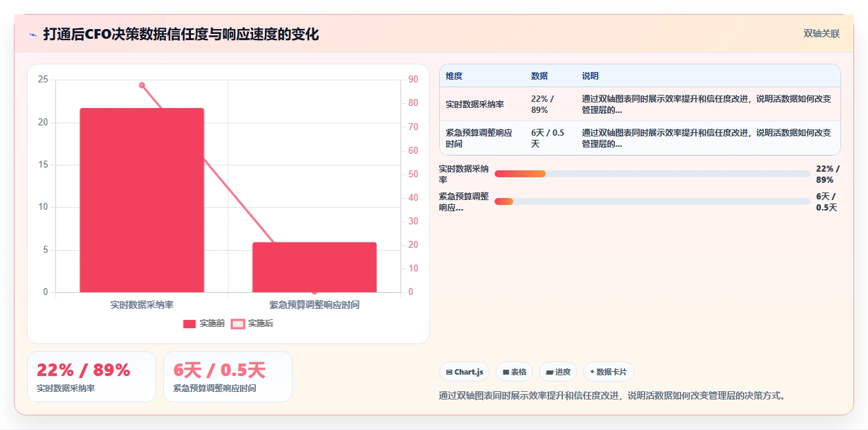Viewport: 868px width, 430px height.
Task: Click the 紧急预算调整响应时间 chart bar
Action: [315, 267]
